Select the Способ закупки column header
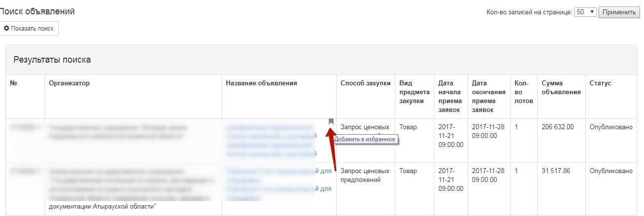This screenshot has width=644, height=216. click(365, 83)
